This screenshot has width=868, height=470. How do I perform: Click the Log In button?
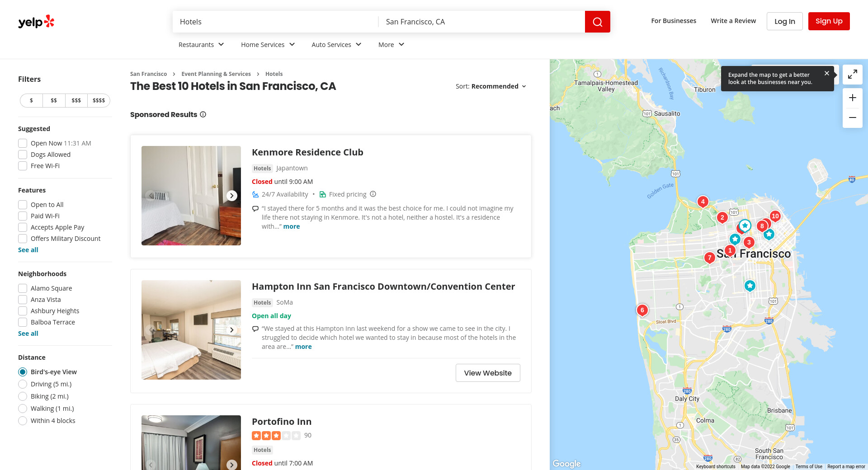(784, 21)
